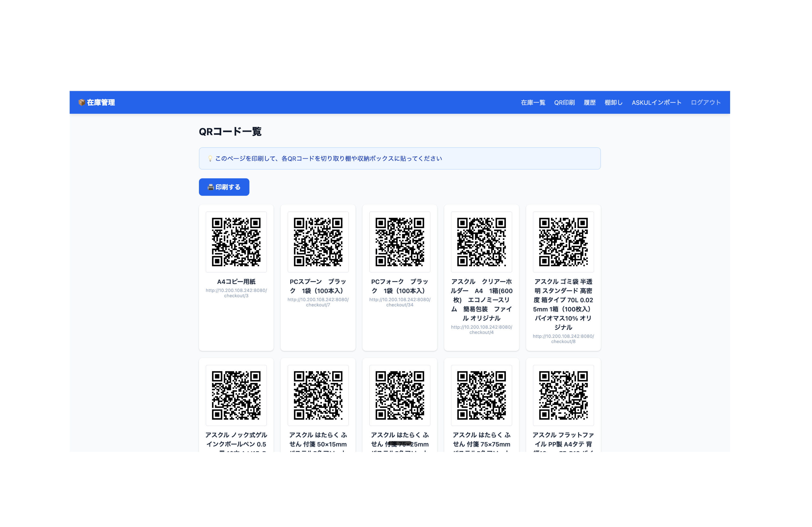Image resolution: width=812 pixels, height=527 pixels.
Task: Click the QR code for アスクル ゴミ袋 半透明
Action: (563, 242)
